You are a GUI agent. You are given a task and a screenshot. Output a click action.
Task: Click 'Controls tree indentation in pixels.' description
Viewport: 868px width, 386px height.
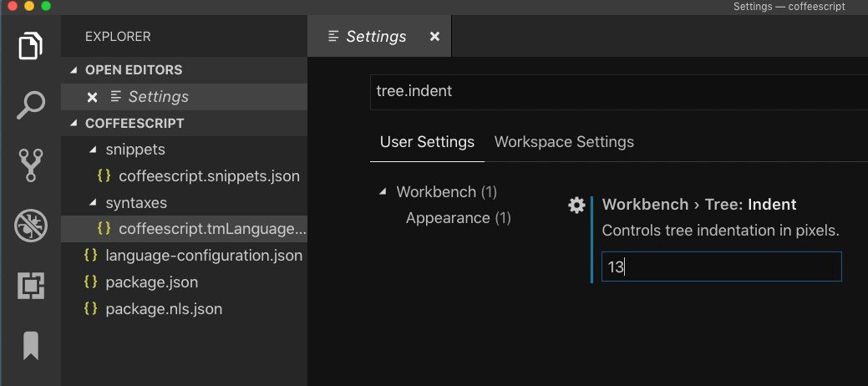(720, 231)
